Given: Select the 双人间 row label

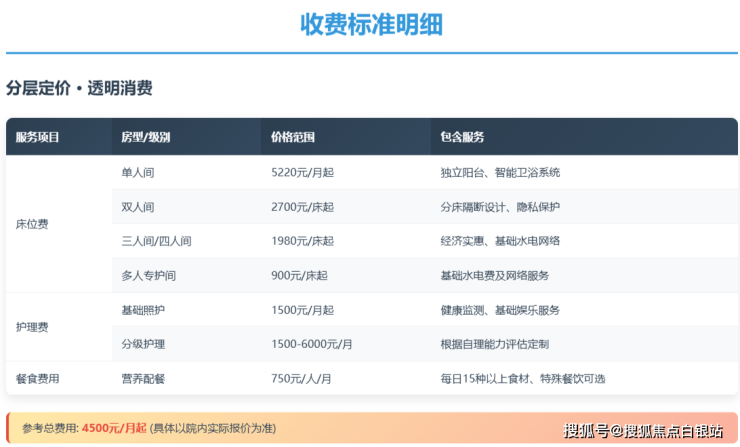Looking at the screenshot, I should pyautogui.click(x=137, y=207).
